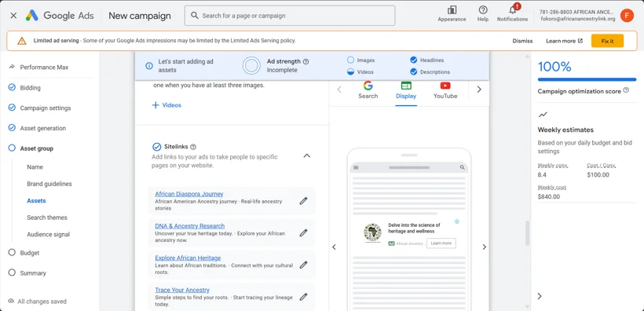Open Trace Your Ancestry sitelink
Screen dimensions: 644x311
[x=182, y=290]
